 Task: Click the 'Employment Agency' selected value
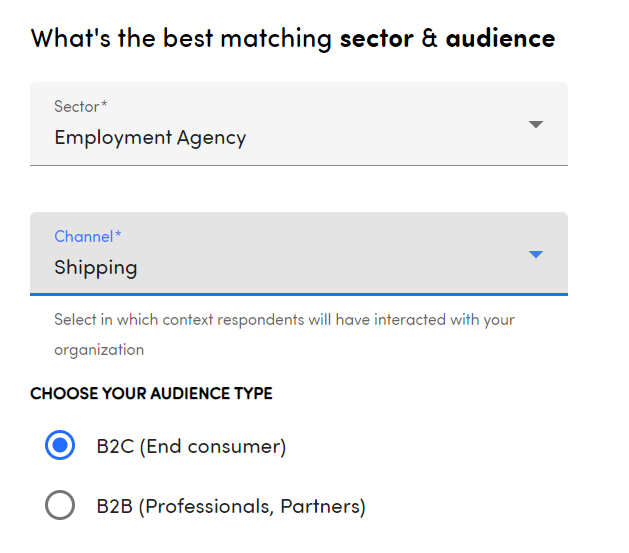pyautogui.click(x=150, y=137)
